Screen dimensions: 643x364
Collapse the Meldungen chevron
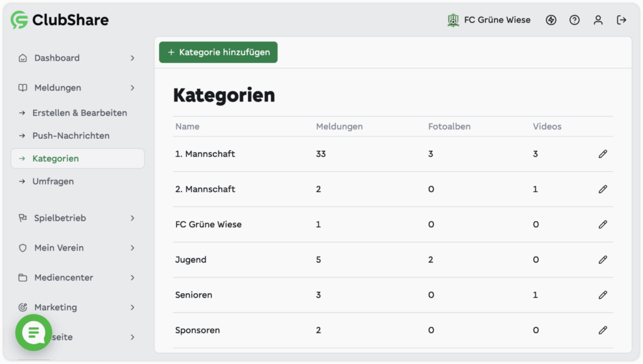(x=132, y=88)
